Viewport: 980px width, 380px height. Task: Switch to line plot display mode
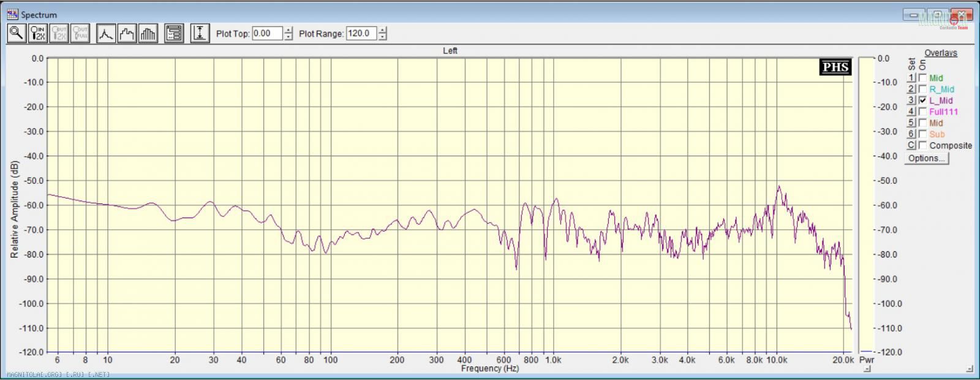[x=107, y=33]
